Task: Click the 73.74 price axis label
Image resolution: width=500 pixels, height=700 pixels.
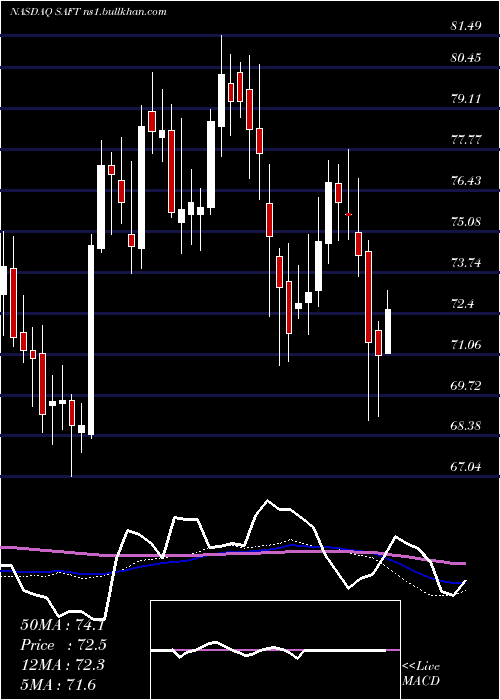Action: click(467, 262)
